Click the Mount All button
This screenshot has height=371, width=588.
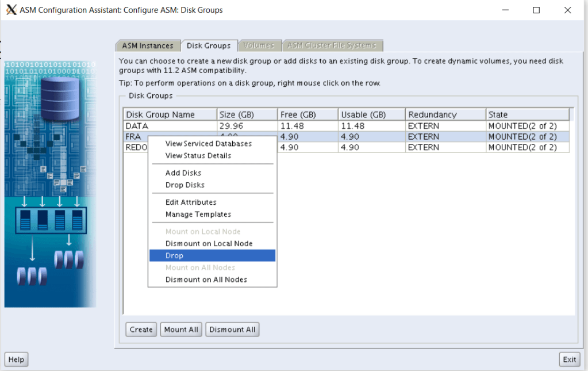pyautogui.click(x=181, y=330)
